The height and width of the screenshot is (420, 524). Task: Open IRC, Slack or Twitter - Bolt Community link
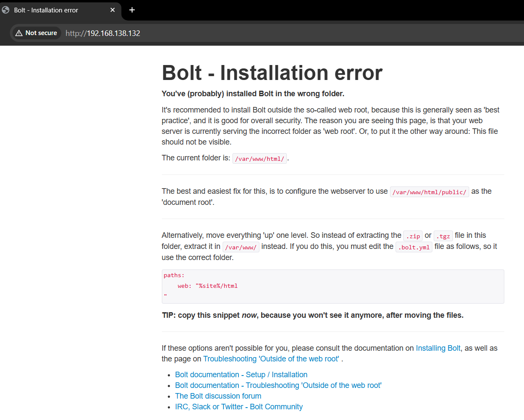coord(239,407)
